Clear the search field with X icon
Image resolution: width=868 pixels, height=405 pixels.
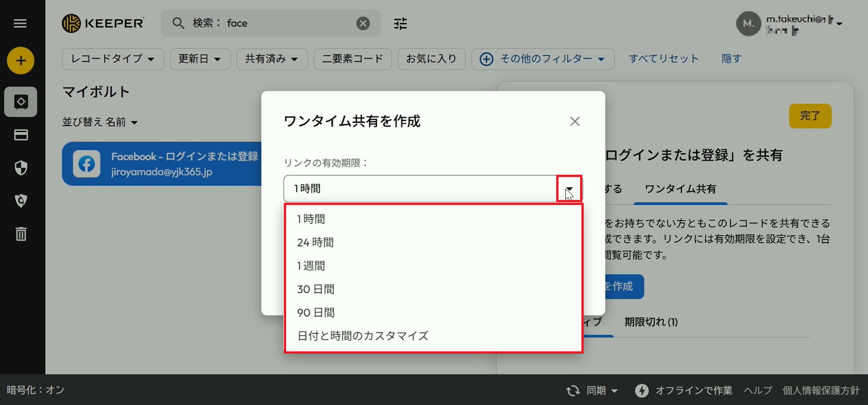coord(363,24)
